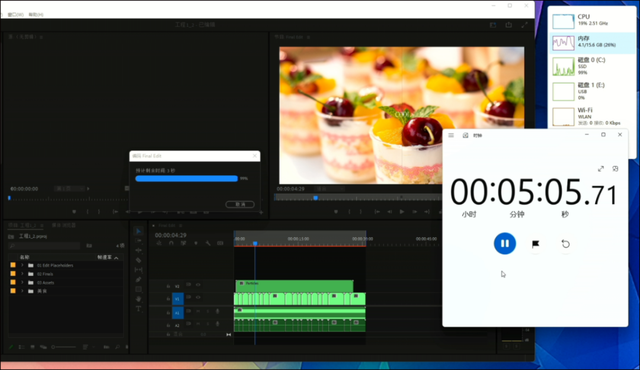
Task: Toggle A2 track lock
Action: (x=168, y=326)
